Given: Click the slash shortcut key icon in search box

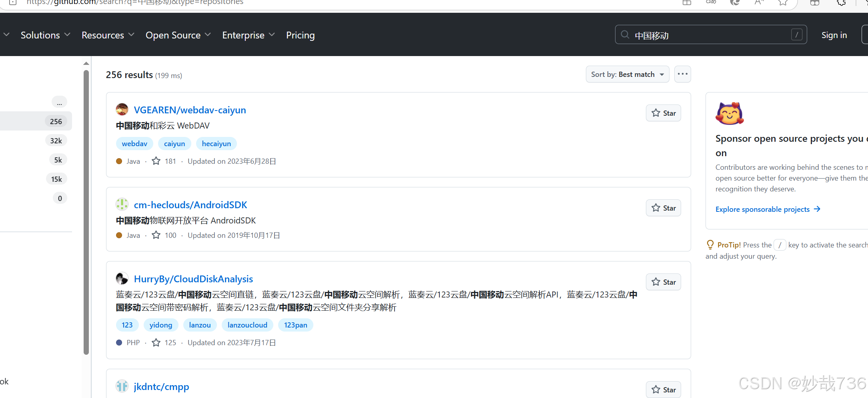Looking at the screenshot, I should 797,35.
